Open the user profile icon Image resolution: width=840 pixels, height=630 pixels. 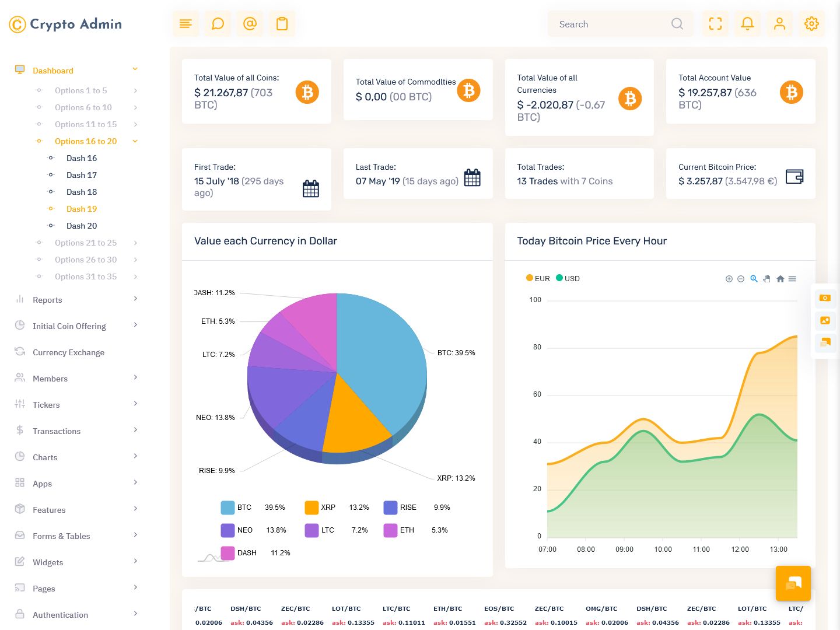pos(779,24)
